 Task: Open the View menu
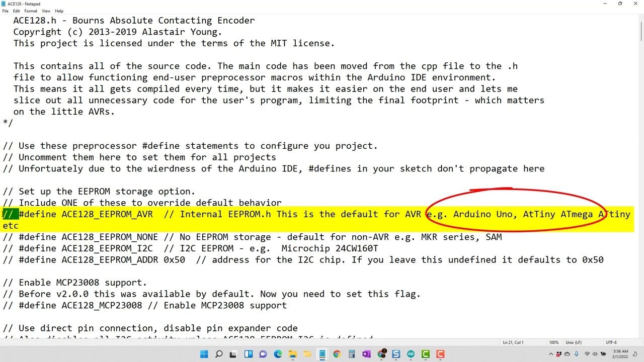46,11
